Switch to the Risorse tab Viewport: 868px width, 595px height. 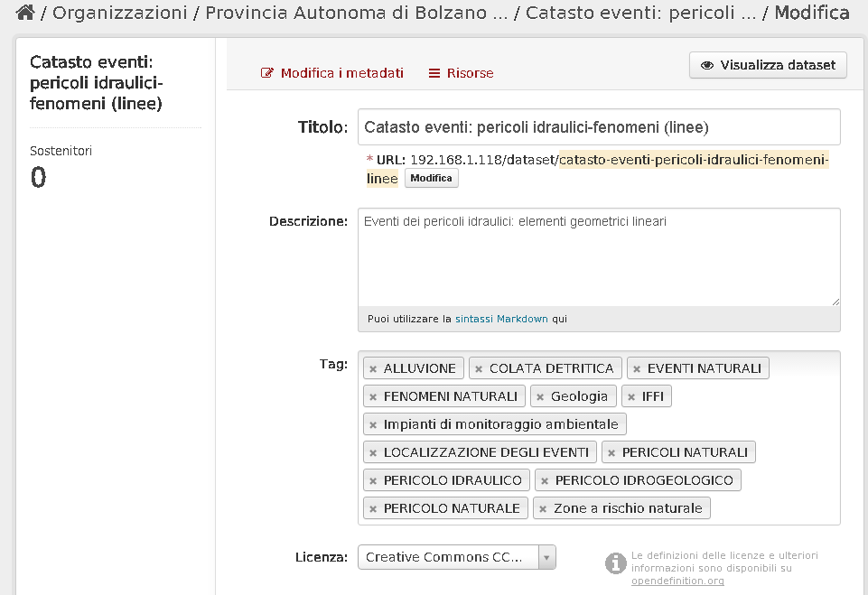[x=462, y=73]
